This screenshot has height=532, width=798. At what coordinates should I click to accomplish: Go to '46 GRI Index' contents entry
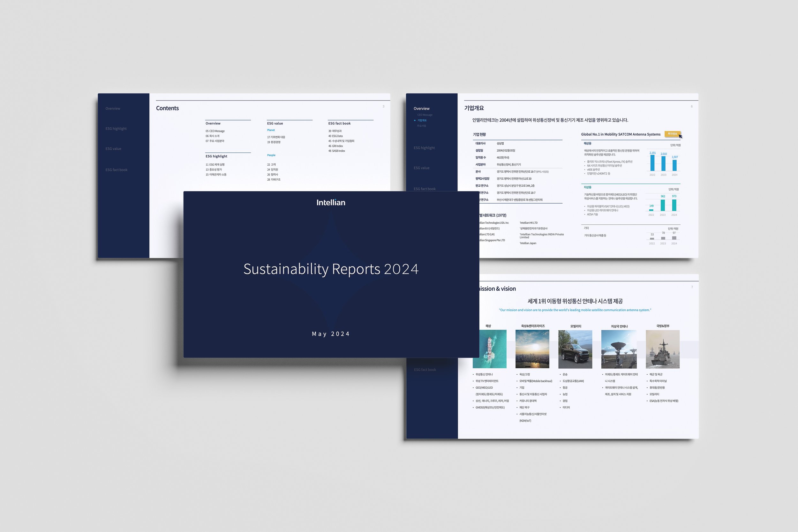[x=335, y=146]
